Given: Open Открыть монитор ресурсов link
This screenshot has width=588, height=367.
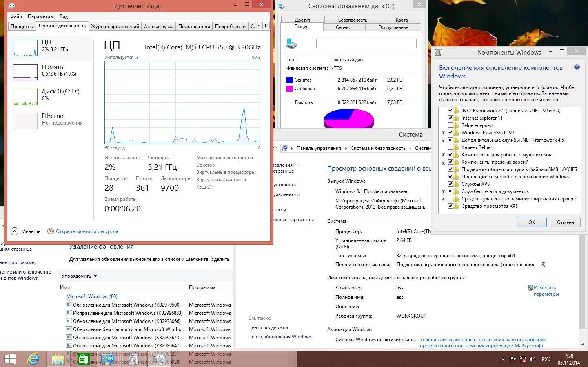Looking at the screenshot, I should point(87,231).
